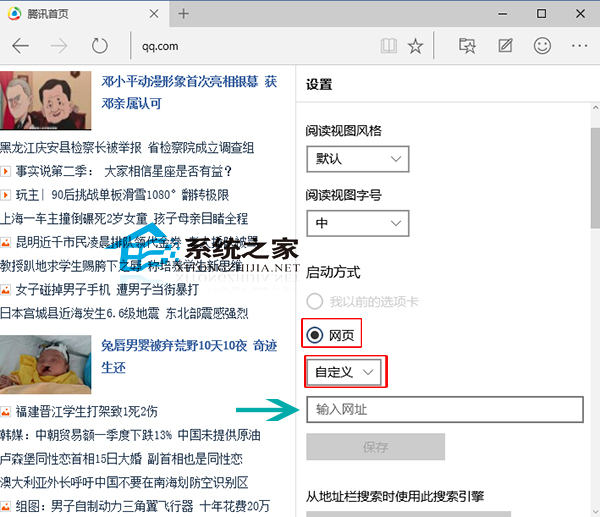Maximize the Edge browser window
600x517 pixels.
[541, 14]
